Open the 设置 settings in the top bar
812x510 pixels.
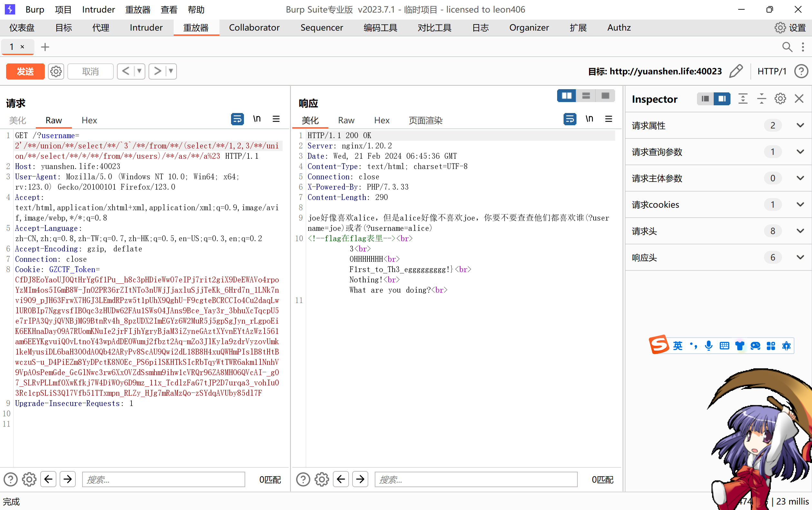pyautogui.click(x=790, y=28)
